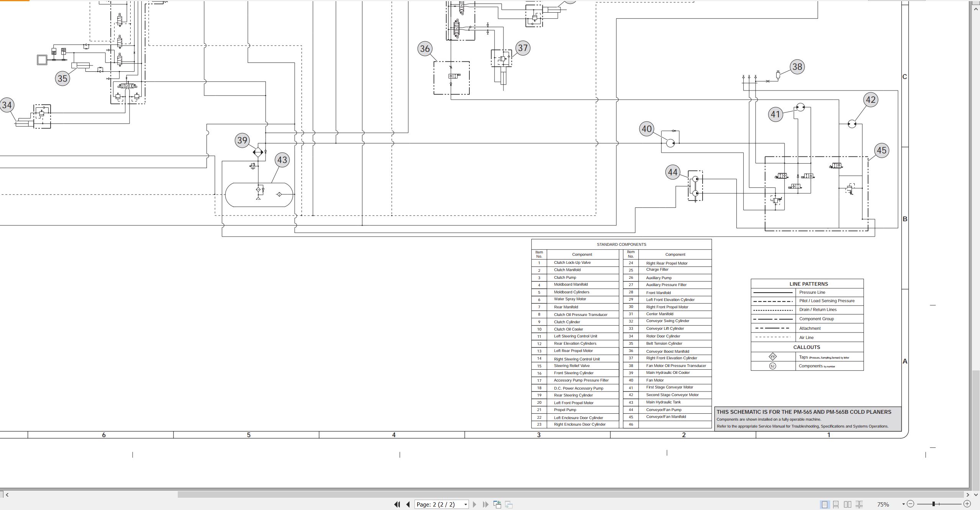Go to the previous page
980x510 pixels.
pos(408,504)
